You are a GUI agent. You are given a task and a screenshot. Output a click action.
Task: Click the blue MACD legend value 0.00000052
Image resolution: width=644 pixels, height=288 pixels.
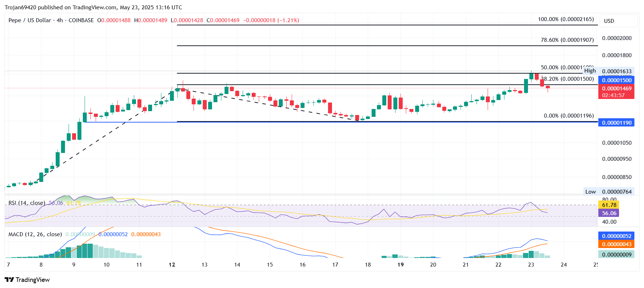[113, 234]
